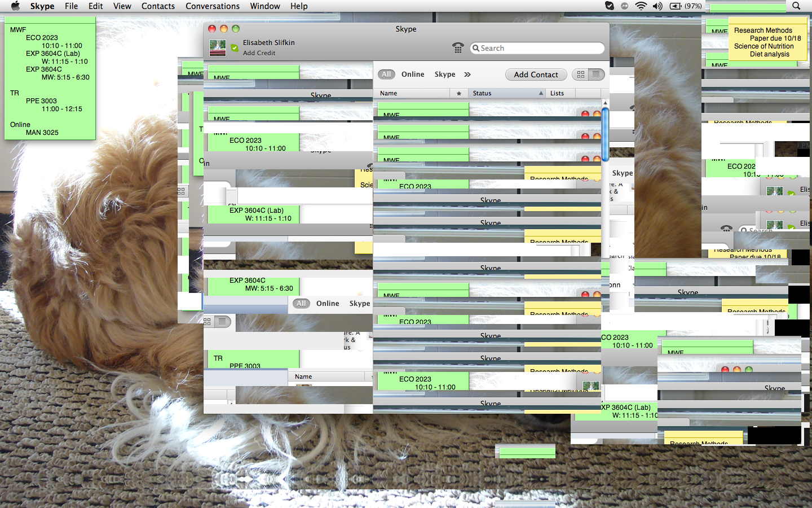The height and width of the screenshot is (508, 812).
Task: Open the File menu
Action: [x=72, y=6]
